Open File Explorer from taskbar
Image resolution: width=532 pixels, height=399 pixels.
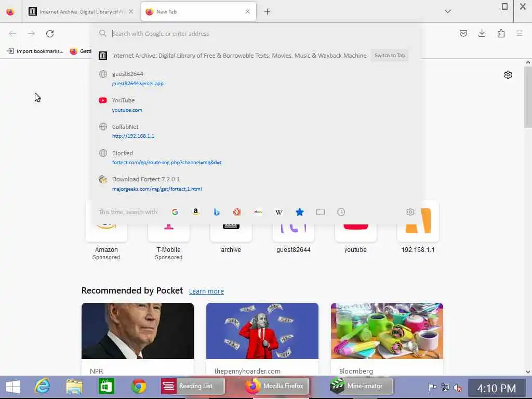(x=74, y=387)
